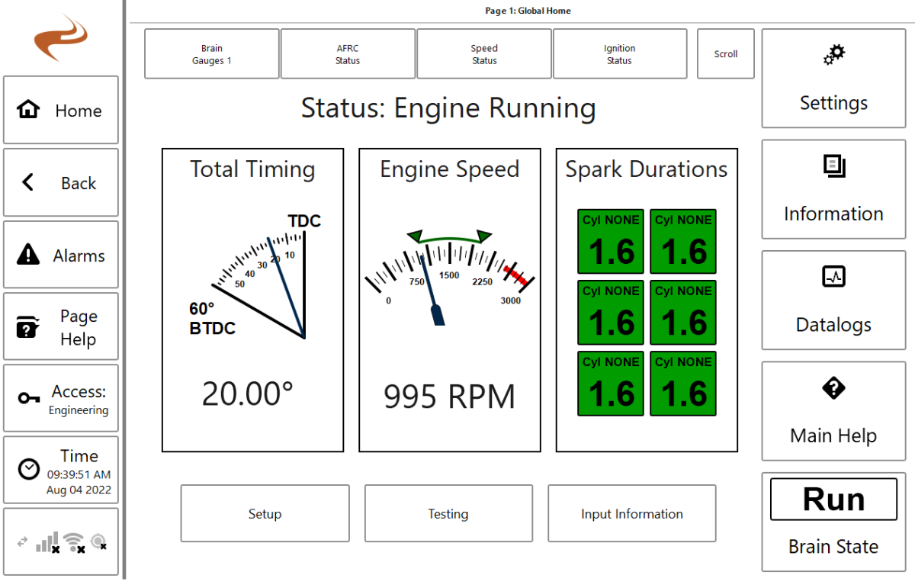Screen dimensions: 915x588
Task: Open the Settings gear icon
Action: [x=833, y=55]
